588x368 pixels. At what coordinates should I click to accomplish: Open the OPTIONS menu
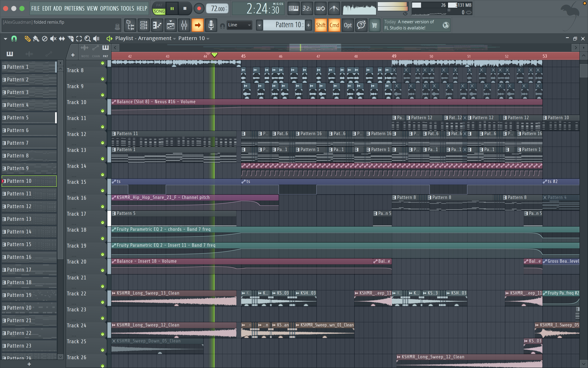[x=109, y=9]
